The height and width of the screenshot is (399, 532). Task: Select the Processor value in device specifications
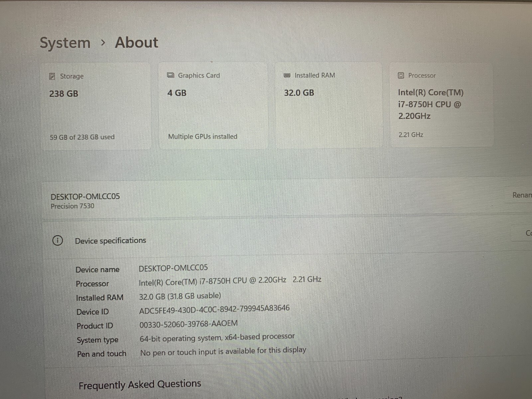[230, 281]
